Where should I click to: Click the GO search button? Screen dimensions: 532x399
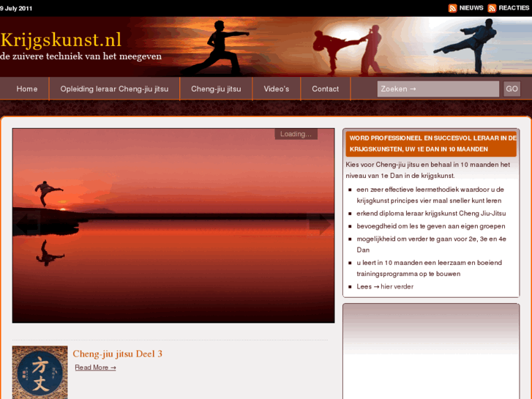512,89
